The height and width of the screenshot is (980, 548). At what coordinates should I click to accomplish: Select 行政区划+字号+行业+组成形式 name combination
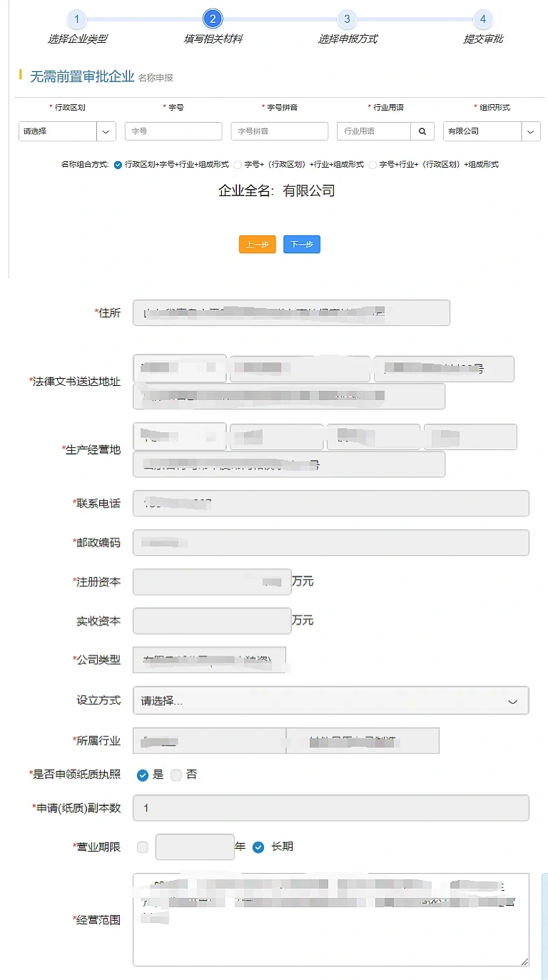point(118,165)
